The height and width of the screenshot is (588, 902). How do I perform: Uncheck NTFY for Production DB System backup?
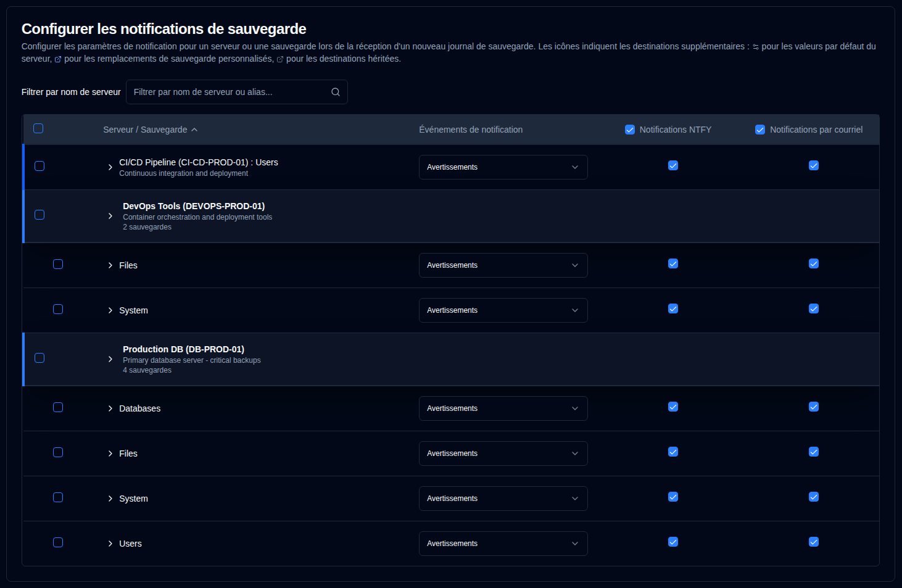tap(673, 497)
